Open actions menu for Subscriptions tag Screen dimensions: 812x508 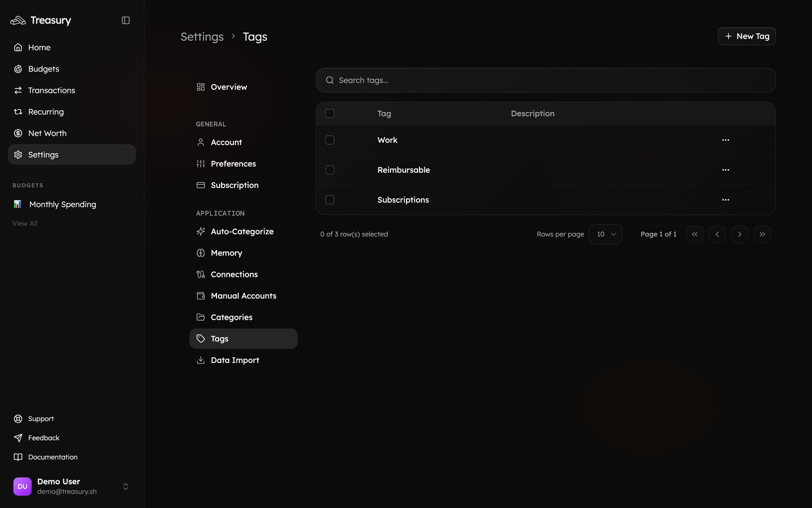tap(725, 200)
